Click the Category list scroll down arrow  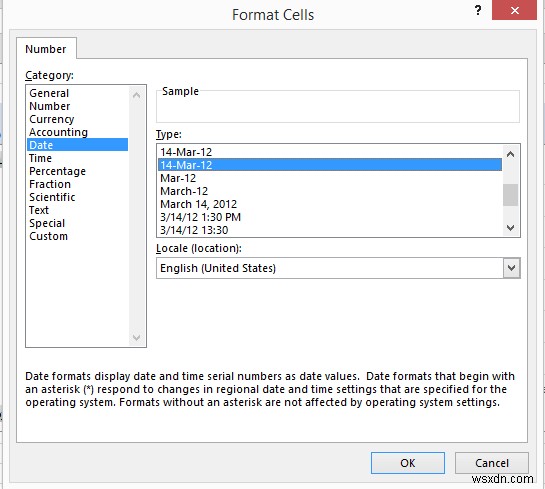tap(137, 337)
